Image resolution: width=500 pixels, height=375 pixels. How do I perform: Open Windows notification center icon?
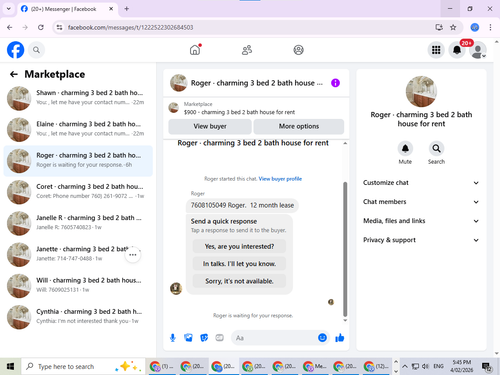pos(487,367)
